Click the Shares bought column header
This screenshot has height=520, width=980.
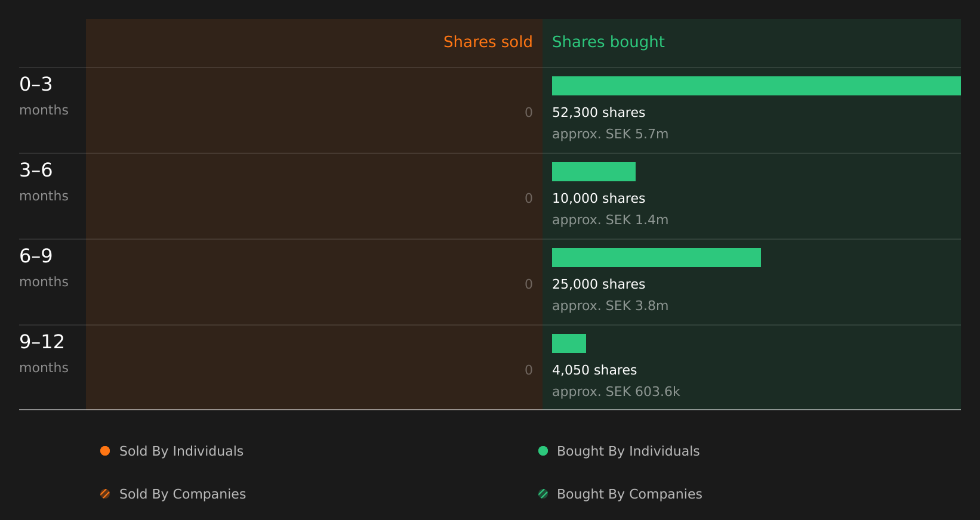608,42
